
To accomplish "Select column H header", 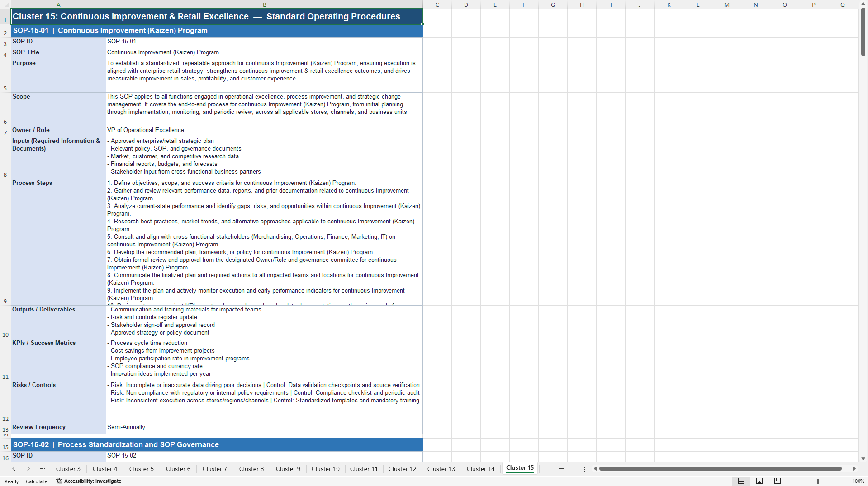I will coord(582,5).
